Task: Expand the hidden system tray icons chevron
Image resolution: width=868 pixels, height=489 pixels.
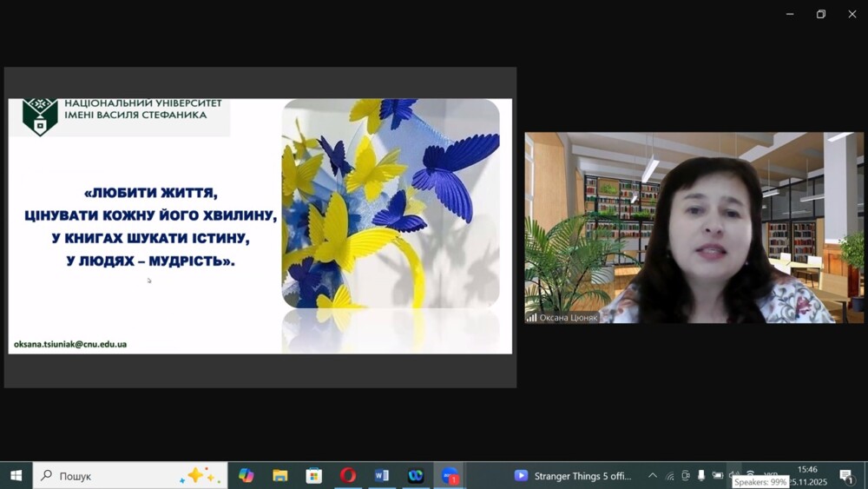Action: [x=653, y=475]
